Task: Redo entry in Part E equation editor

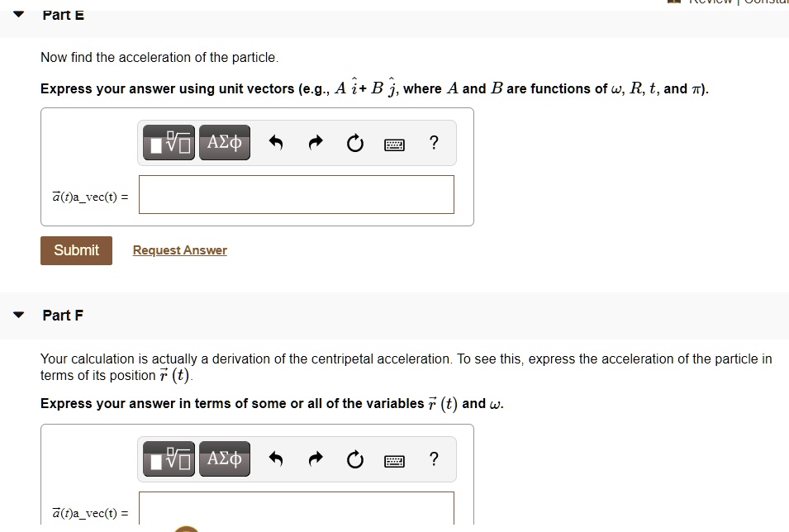Action: coord(316,142)
